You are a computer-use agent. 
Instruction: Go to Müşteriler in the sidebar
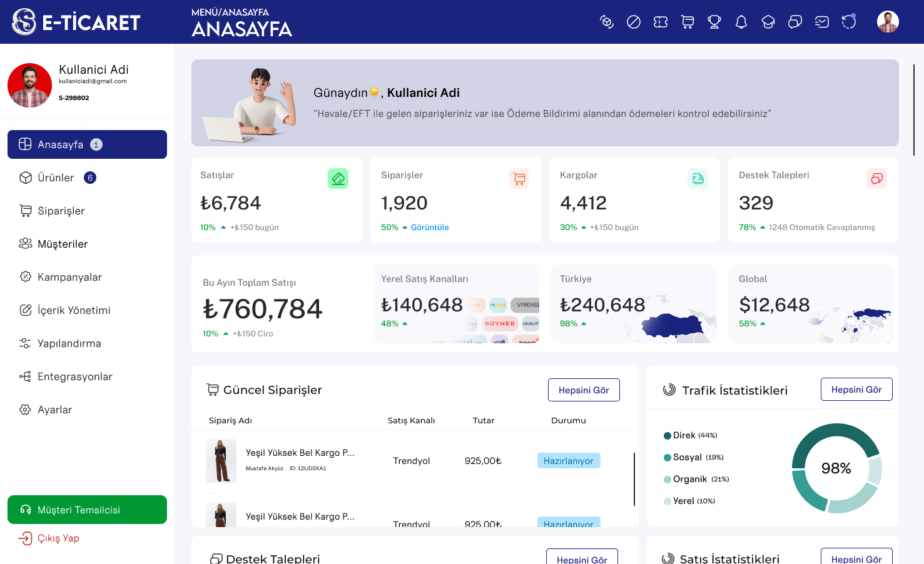click(x=63, y=244)
